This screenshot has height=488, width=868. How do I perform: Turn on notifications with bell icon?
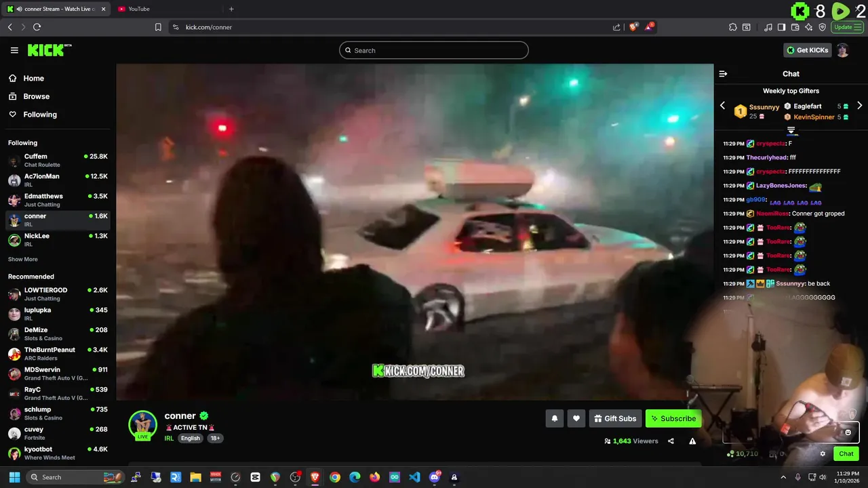[x=555, y=419]
